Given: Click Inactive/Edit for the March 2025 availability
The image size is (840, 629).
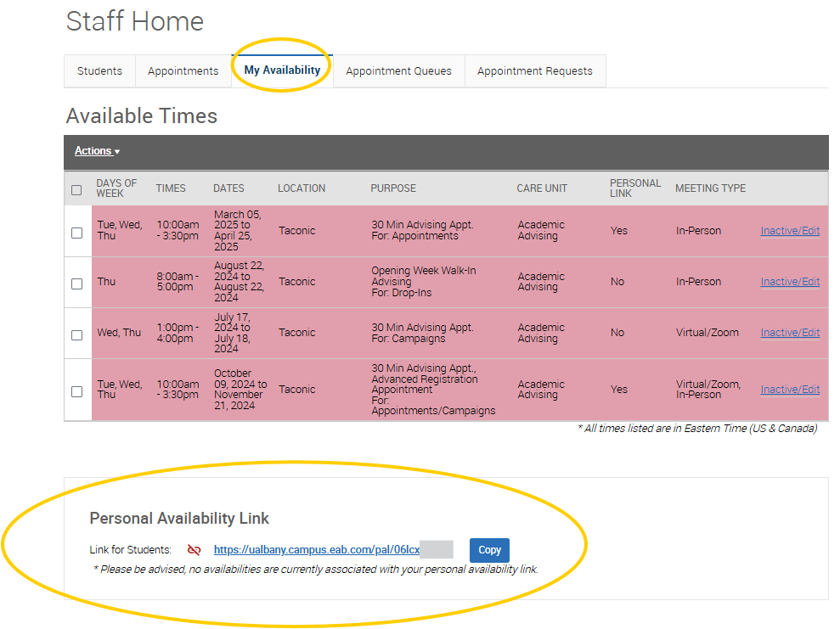Looking at the screenshot, I should (x=790, y=231).
